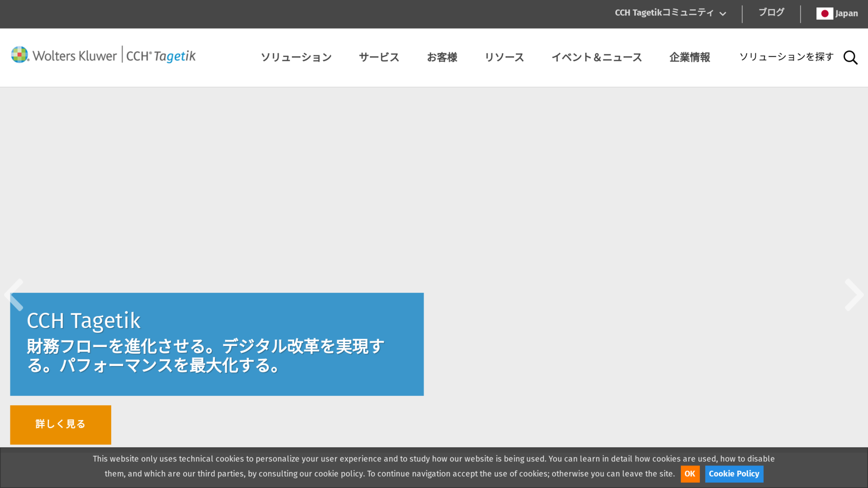Screen dimensions: 868x488
Task: Accept cookies with the OK button
Action: (x=690, y=474)
